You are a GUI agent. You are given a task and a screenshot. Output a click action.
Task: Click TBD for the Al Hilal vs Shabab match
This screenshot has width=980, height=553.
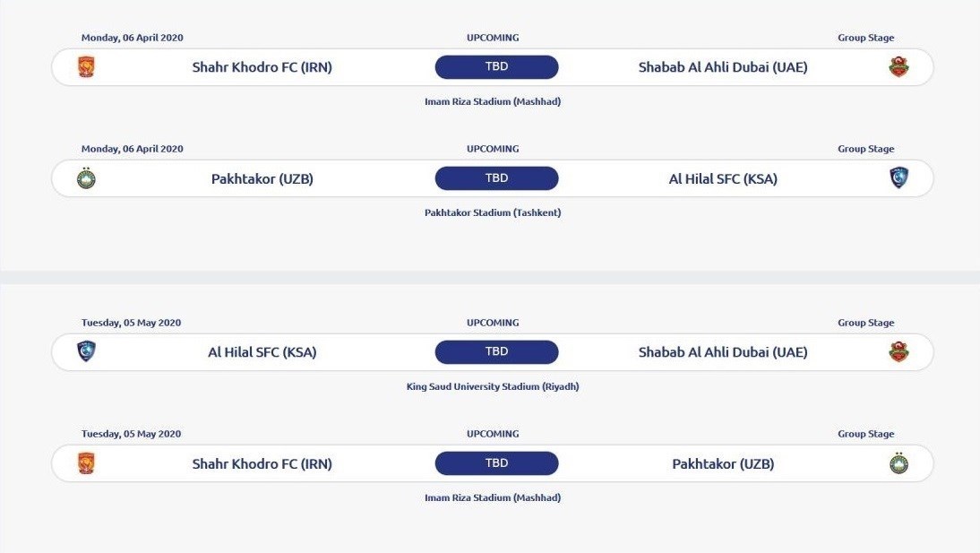(x=496, y=351)
